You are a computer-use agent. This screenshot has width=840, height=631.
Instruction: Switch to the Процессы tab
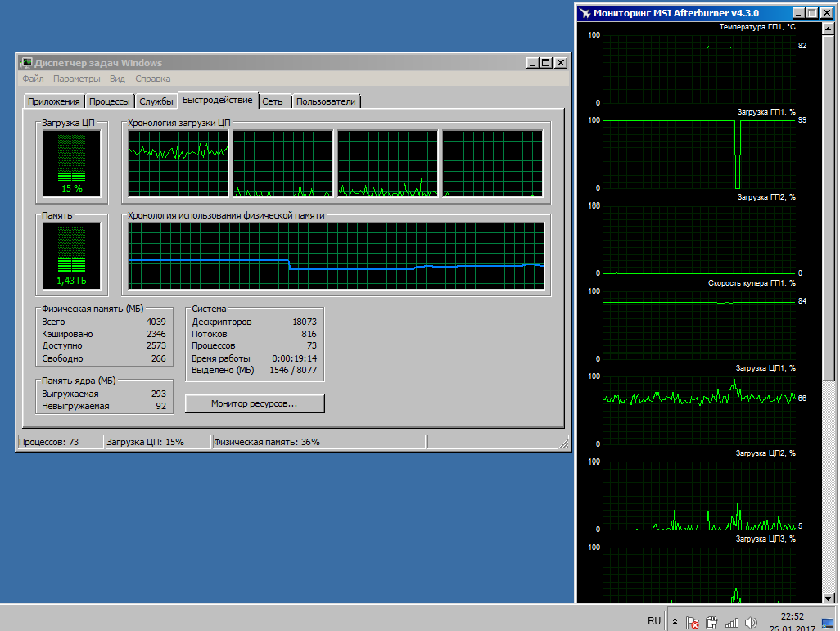pyautogui.click(x=109, y=101)
